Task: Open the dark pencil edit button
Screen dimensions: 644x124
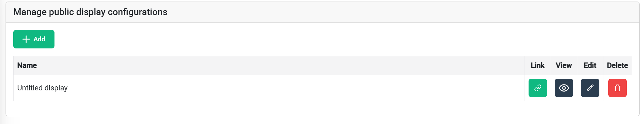Action: pyautogui.click(x=590, y=88)
